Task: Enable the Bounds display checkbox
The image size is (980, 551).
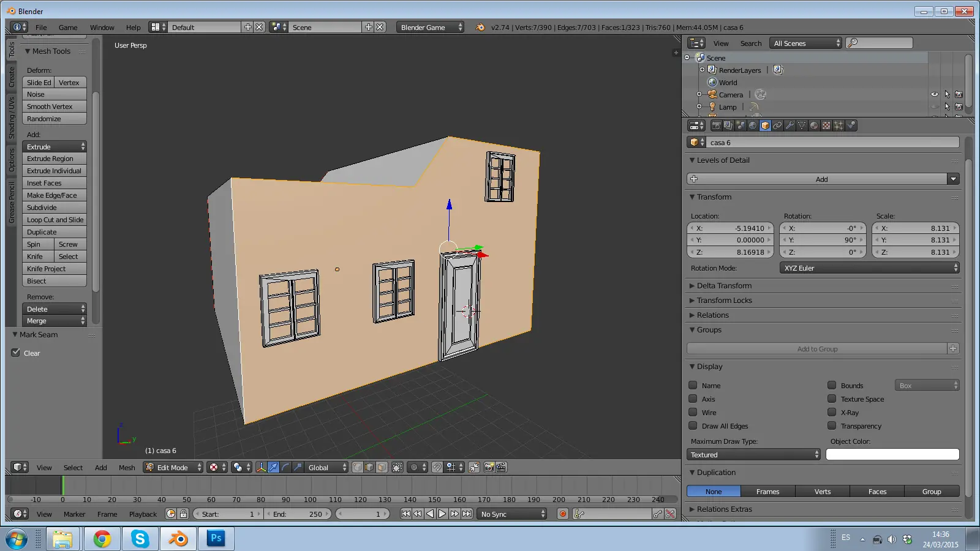Action: coord(832,385)
